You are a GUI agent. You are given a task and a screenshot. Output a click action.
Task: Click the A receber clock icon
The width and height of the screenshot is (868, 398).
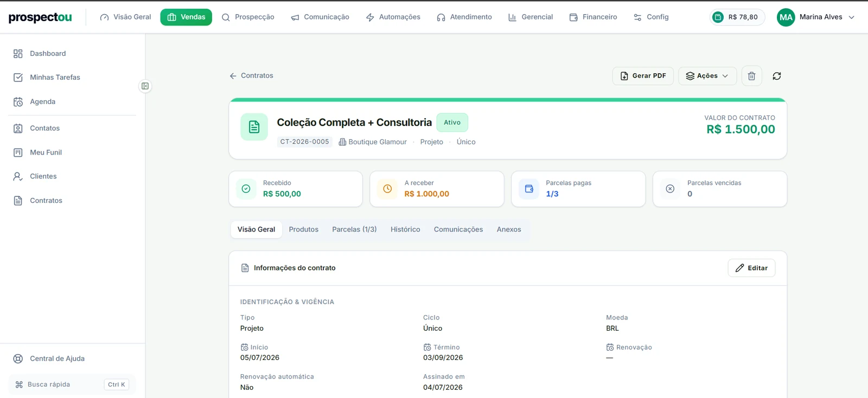[387, 189]
